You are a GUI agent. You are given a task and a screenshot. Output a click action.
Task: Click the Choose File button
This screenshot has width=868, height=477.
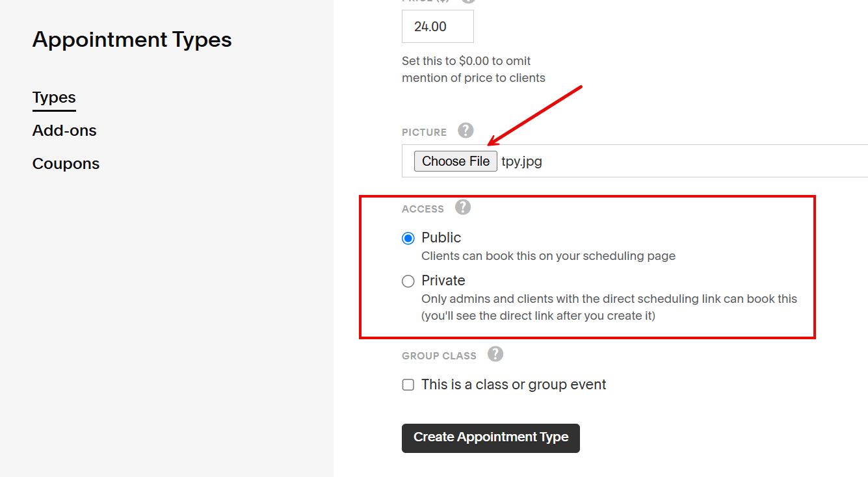[455, 161]
